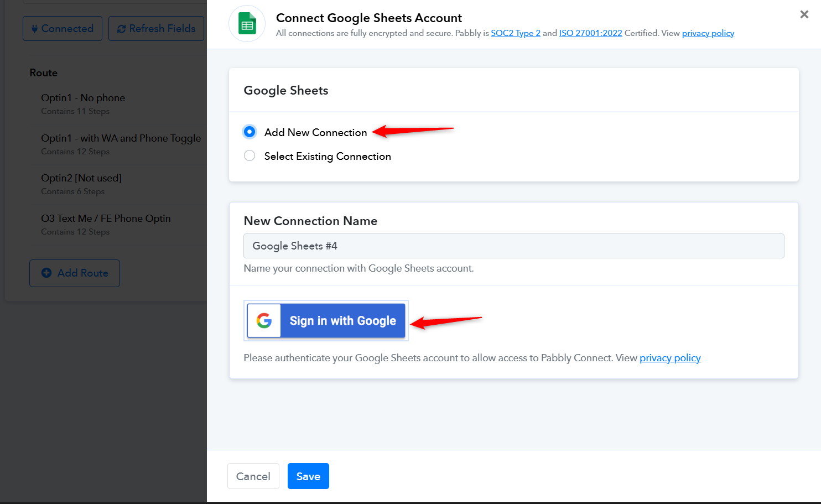Open route Optin1 - No phone
This screenshot has height=504, width=821.
83,98
